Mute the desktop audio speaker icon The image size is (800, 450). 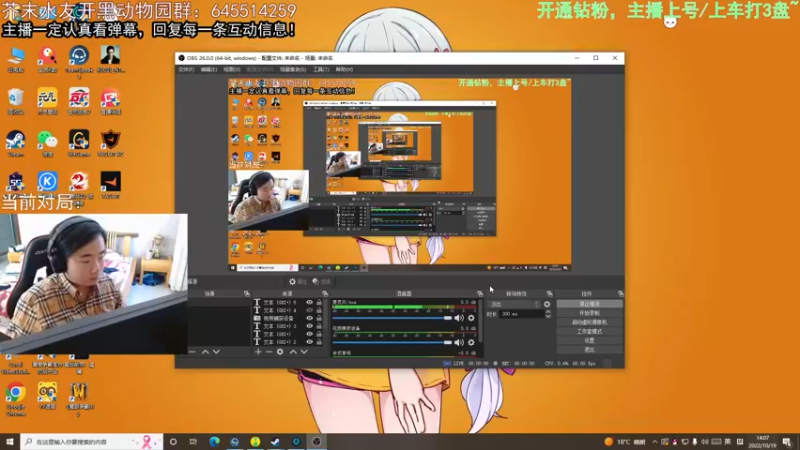click(x=459, y=318)
